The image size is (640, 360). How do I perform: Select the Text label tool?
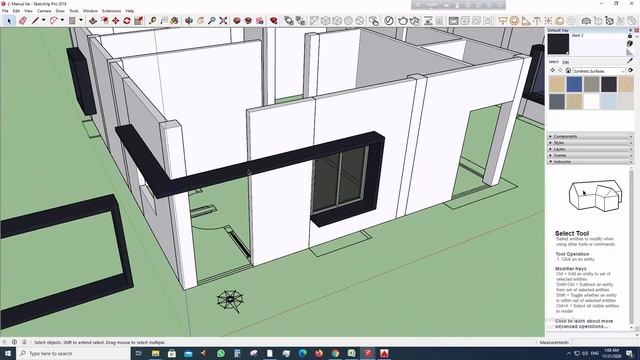point(164,20)
